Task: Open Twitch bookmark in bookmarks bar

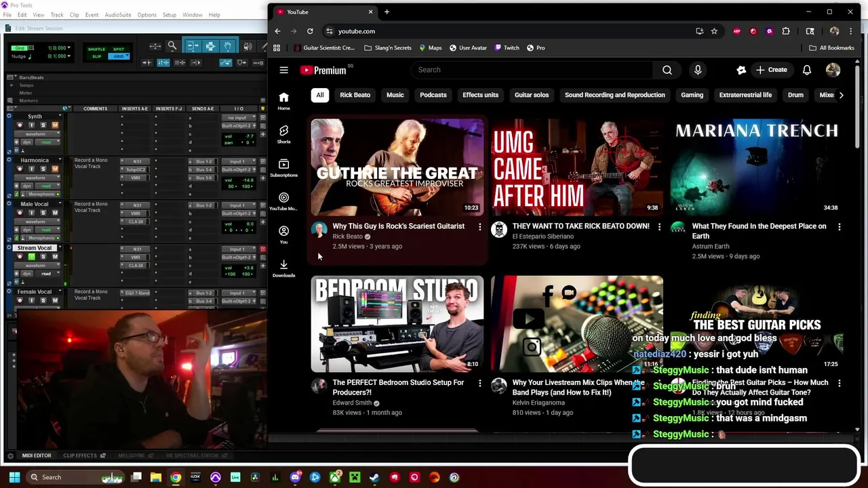Action: tap(507, 48)
